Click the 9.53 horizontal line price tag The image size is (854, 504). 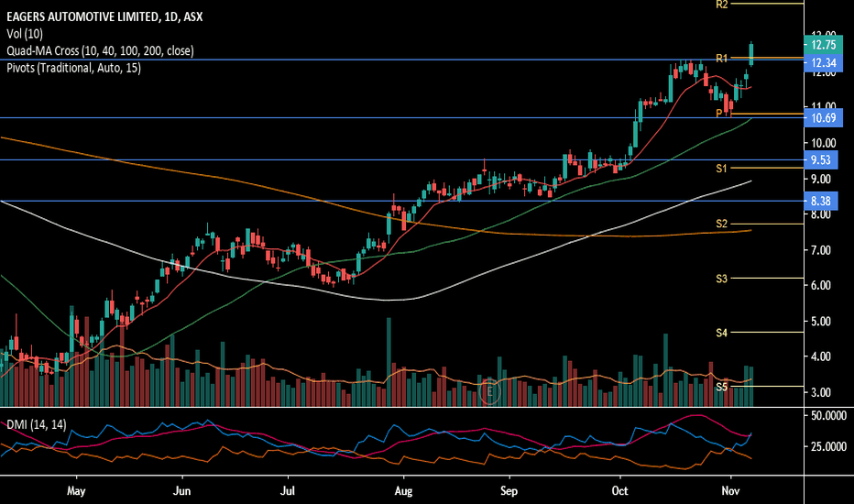tap(821, 159)
